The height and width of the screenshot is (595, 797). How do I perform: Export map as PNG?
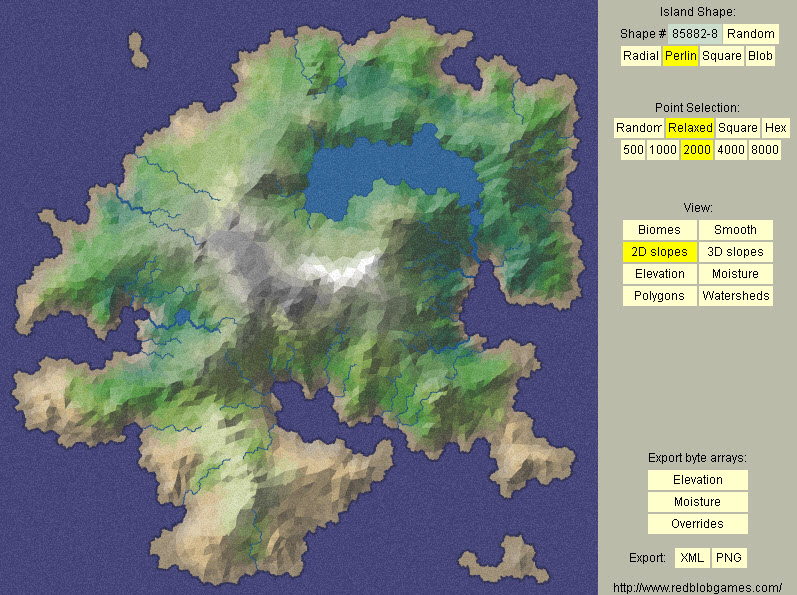(729, 558)
